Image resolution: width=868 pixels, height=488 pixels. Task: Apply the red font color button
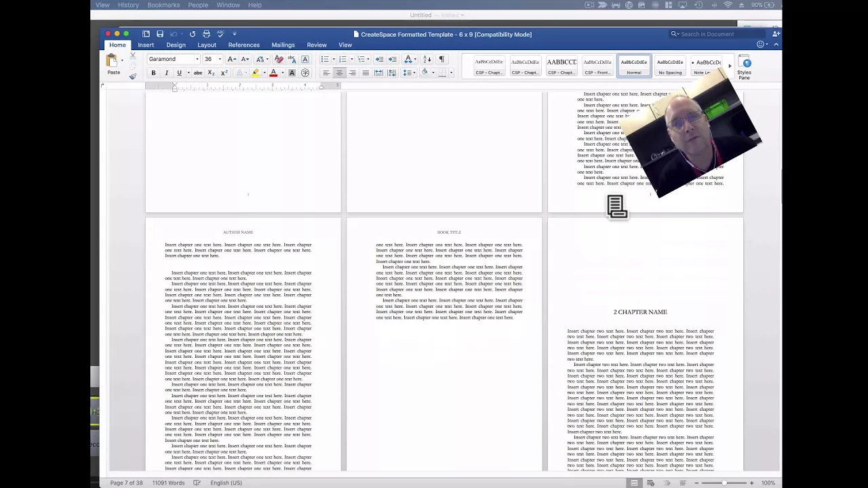[273, 73]
